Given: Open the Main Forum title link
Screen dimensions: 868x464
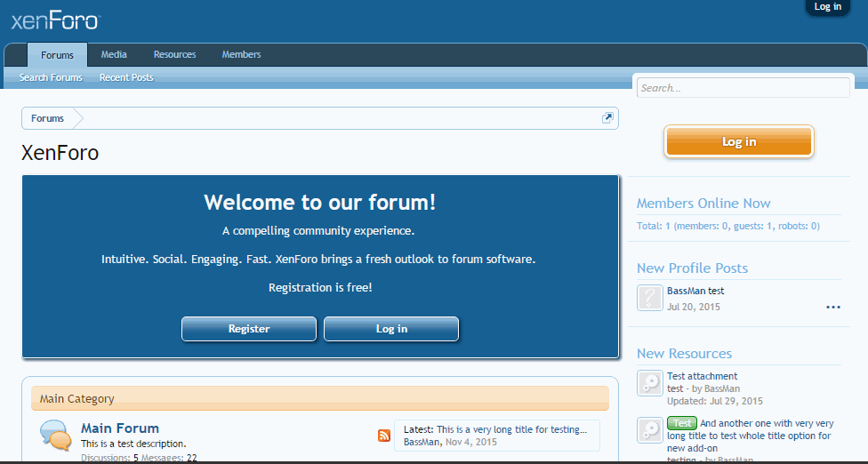Looking at the screenshot, I should coord(120,428).
